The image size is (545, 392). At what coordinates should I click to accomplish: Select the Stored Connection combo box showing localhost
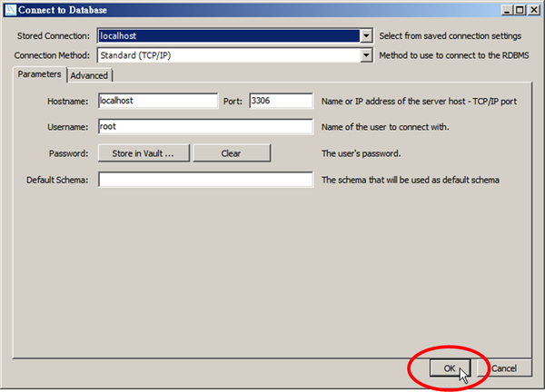pos(235,35)
